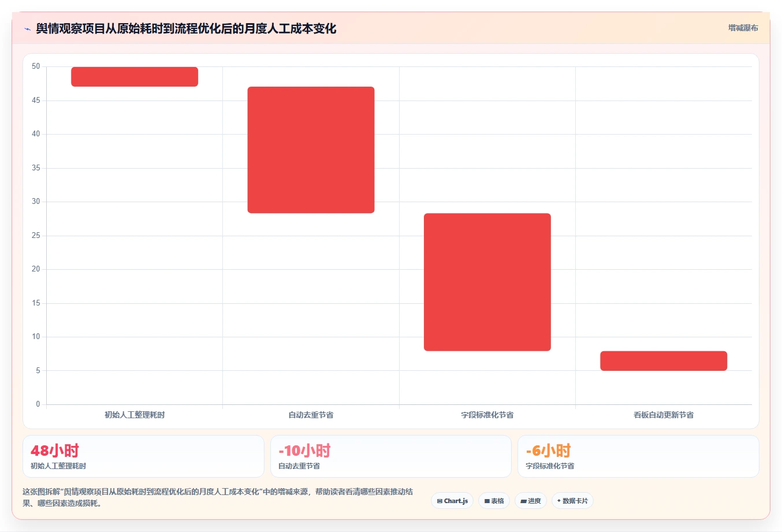Viewport: 782px width, 532px height.
Task: Click the y-axis value 45
Action: (x=36, y=101)
